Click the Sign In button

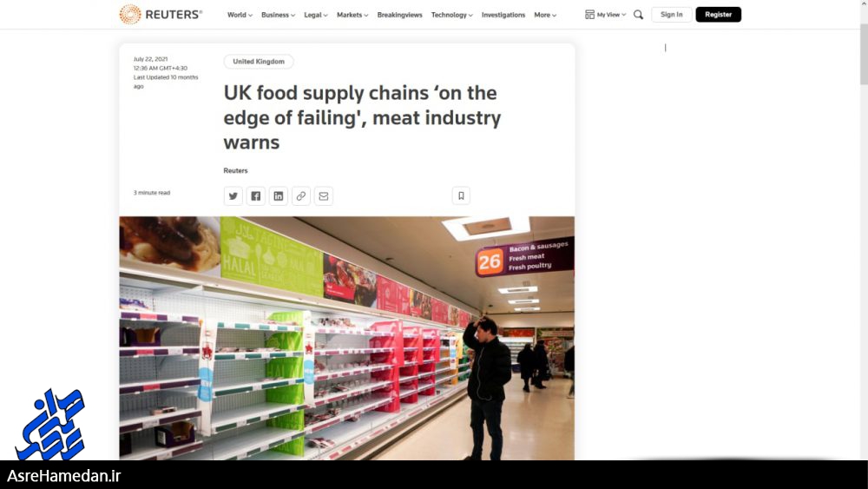tap(672, 15)
